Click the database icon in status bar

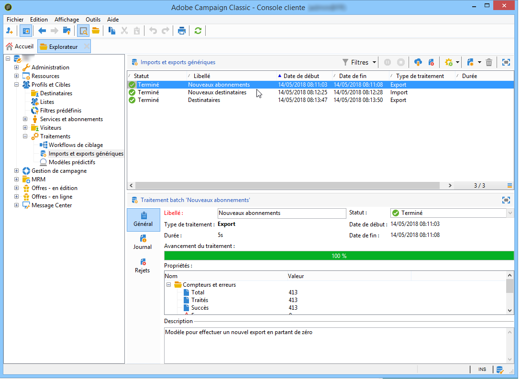[500, 370]
